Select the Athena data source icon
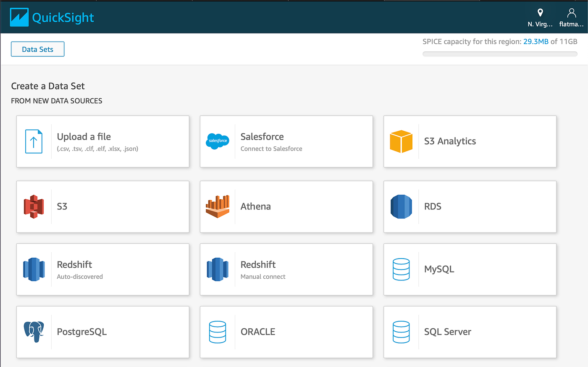This screenshot has height=367, width=588. tap(218, 206)
